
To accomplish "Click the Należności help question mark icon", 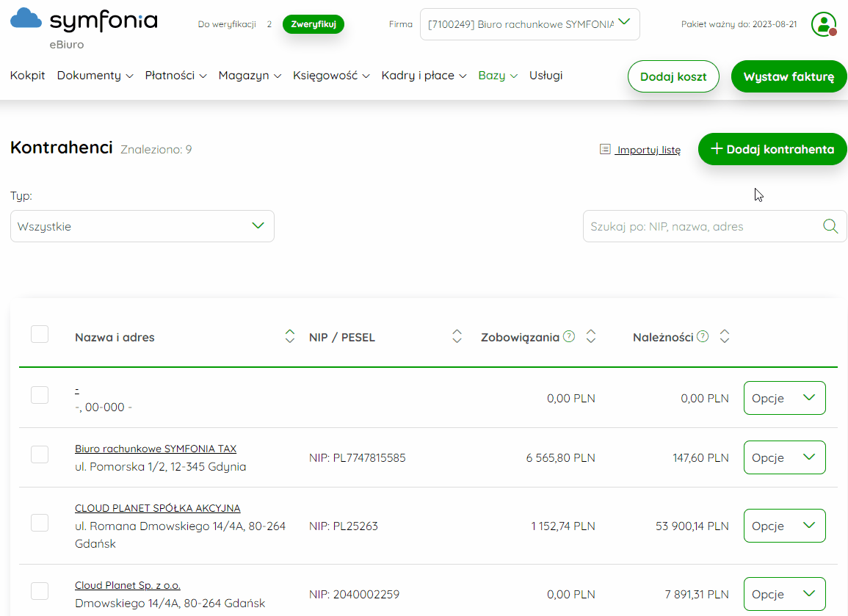I will point(703,337).
